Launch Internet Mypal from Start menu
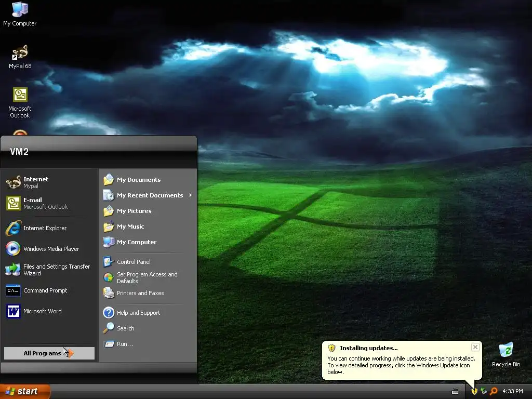Image resolution: width=532 pixels, height=399 pixels. coord(49,182)
